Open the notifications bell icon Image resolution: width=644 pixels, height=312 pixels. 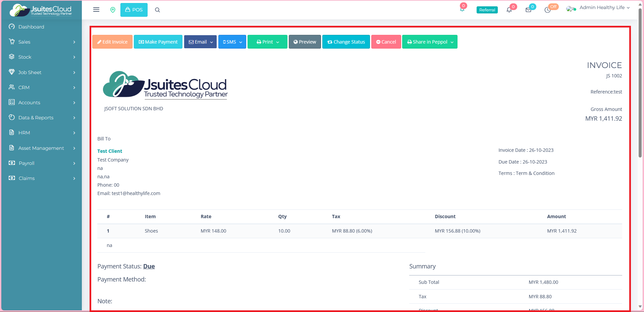coord(509,10)
